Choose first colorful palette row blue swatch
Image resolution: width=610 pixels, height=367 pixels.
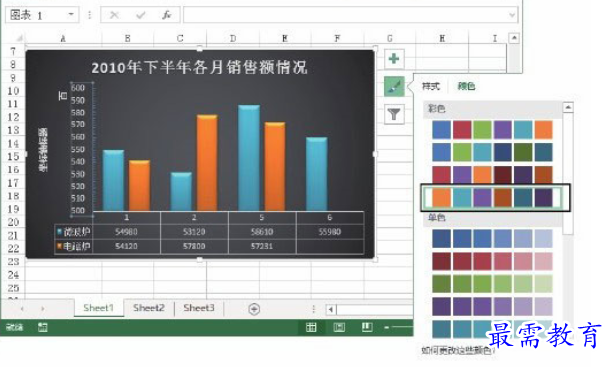pos(442,130)
